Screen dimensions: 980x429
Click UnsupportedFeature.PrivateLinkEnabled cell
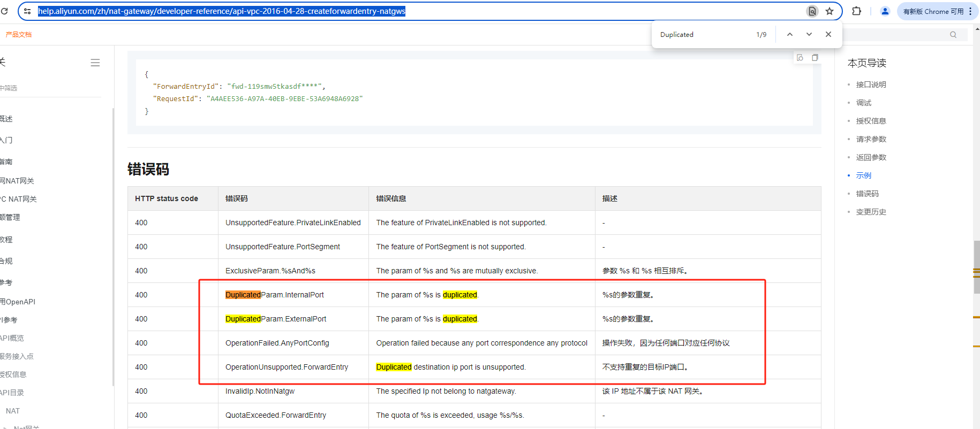click(x=293, y=223)
